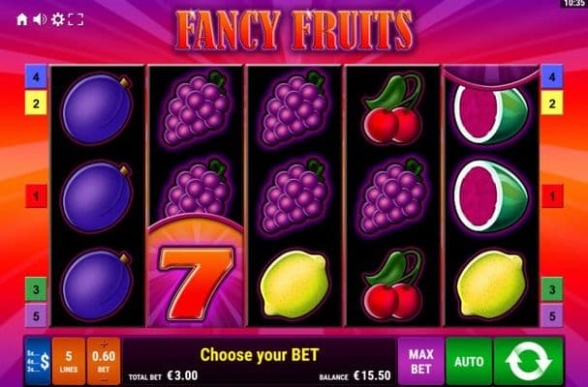Click the top plum on first reel
Image resolution: width=588 pixels, height=387 pixels.
(x=97, y=108)
